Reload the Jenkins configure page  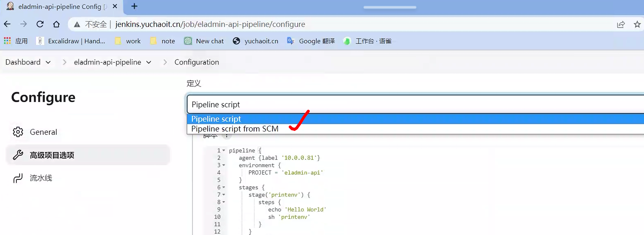tap(40, 24)
